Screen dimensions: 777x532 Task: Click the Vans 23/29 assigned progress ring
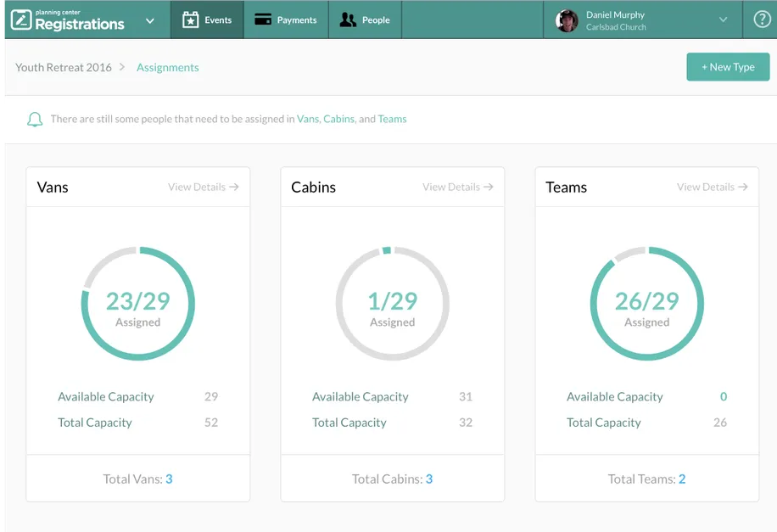138,304
